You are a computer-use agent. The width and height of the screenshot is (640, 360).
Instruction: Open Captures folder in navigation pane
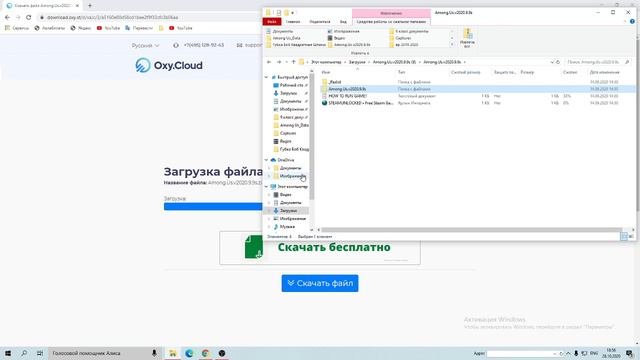(x=288, y=133)
